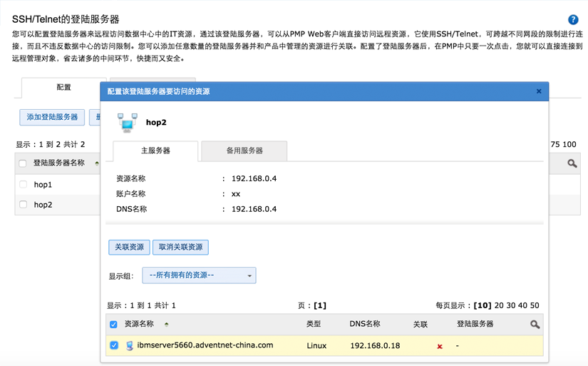Click hop1 landing server name
The width and height of the screenshot is (588, 366).
(43, 185)
